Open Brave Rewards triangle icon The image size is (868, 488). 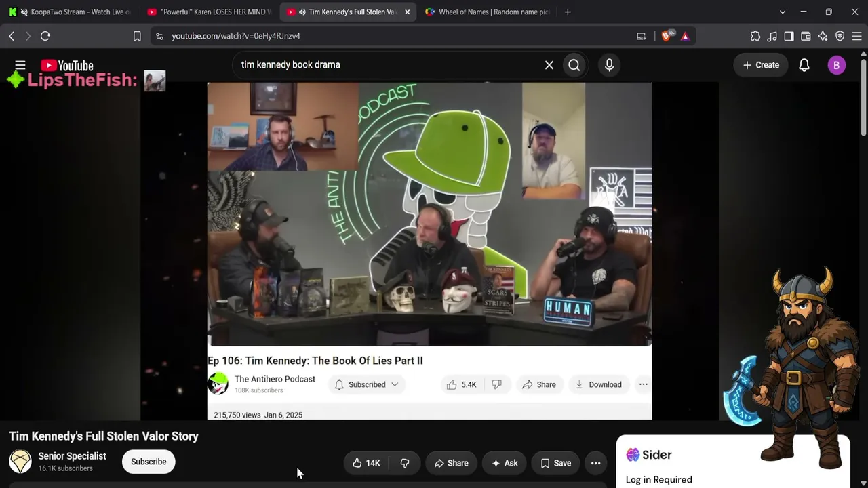coord(685,36)
